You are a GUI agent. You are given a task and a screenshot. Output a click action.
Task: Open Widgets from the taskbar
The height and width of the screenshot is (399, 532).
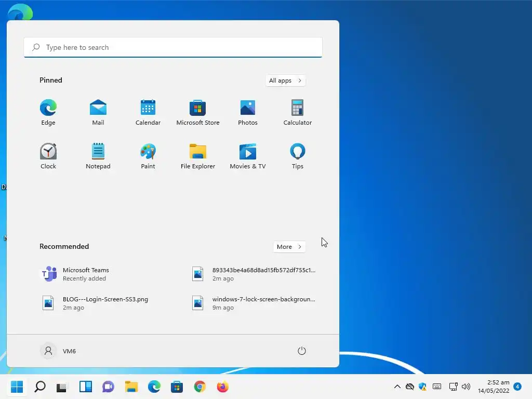(86, 387)
